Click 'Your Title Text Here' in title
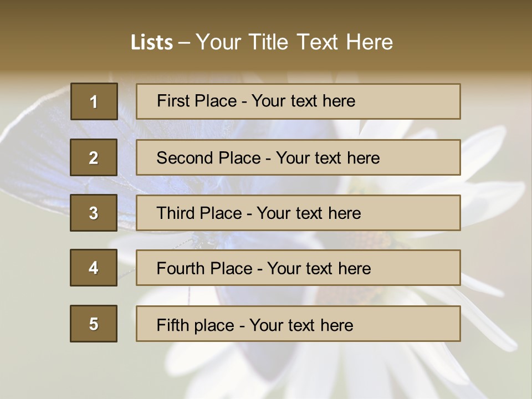532x399 pixels. 294,42
